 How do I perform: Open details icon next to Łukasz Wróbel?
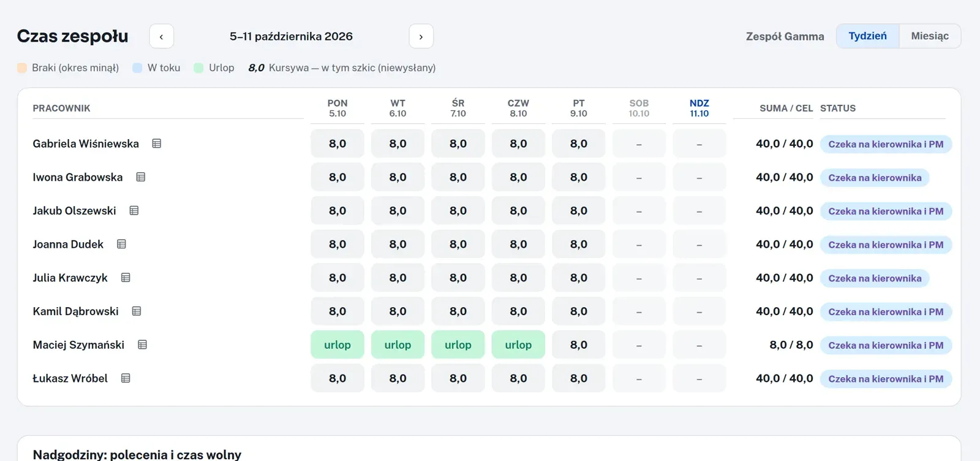(126, 378)
